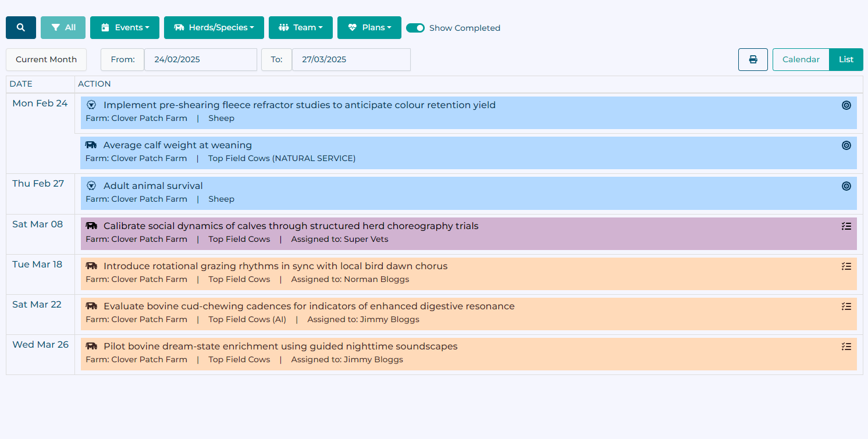Click the cow icon on the calf weight event
The width and height of the screenshot is (868, 439).
point(91,145)
